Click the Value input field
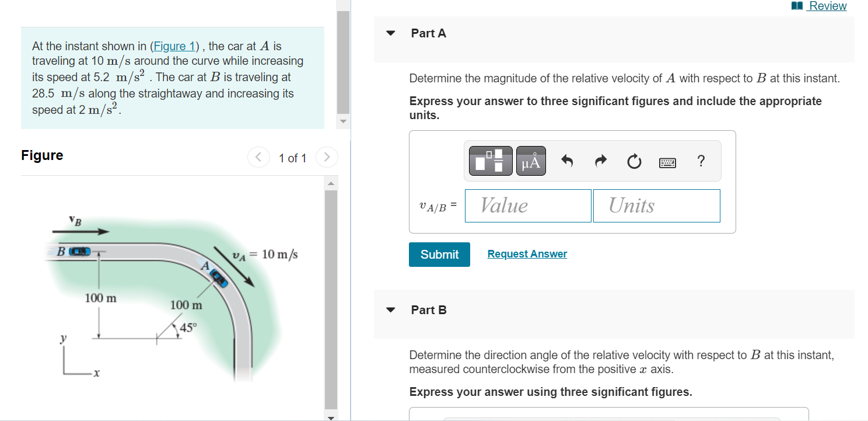Image resolution: width=868 pixels, height=421 pixels. [527, 206]
